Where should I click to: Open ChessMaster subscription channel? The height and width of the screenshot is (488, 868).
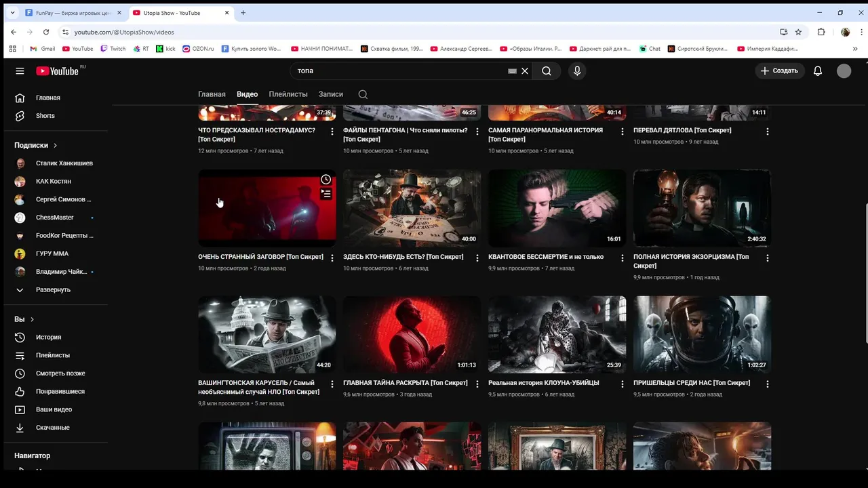click(54, 218)
